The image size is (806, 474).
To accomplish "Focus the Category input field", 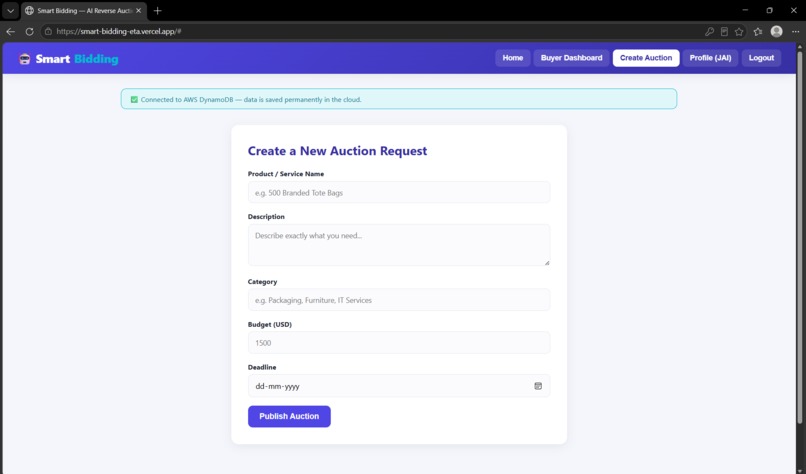I will pos(399,300).
